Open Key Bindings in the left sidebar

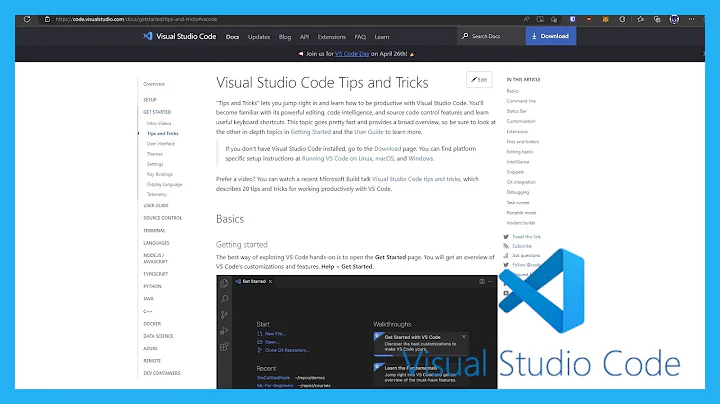tap(160, 174)
